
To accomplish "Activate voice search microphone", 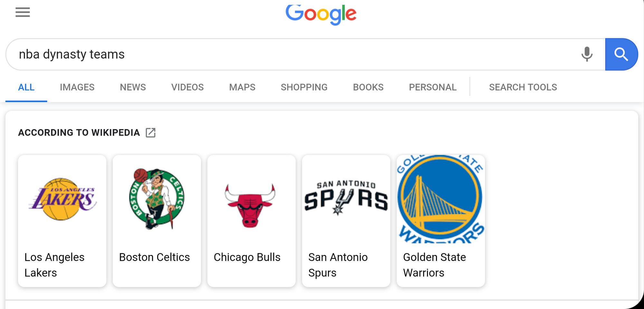I will pyautogui.click(x=587, y=54).
